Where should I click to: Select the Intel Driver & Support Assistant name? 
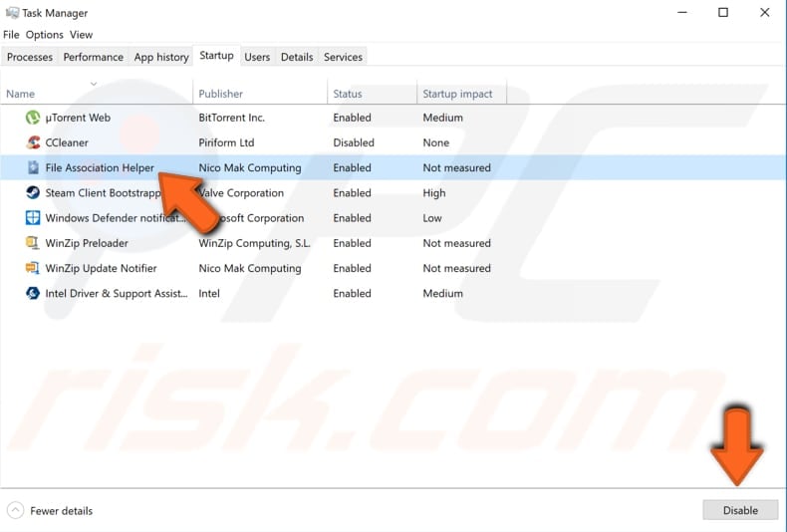[117, 293]
